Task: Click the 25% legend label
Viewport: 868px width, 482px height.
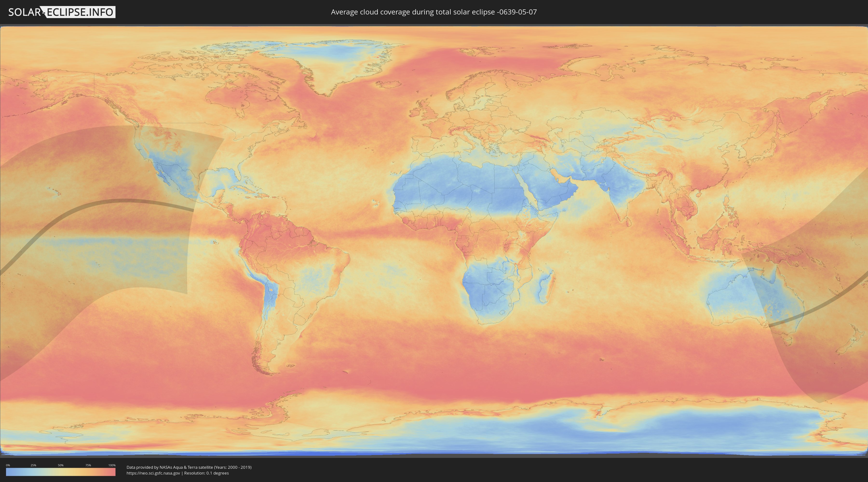Action: [33, 465]
